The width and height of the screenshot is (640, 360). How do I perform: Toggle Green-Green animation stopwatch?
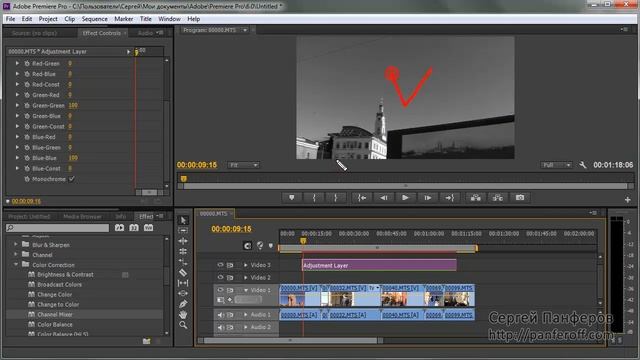[x=27, y=105]
